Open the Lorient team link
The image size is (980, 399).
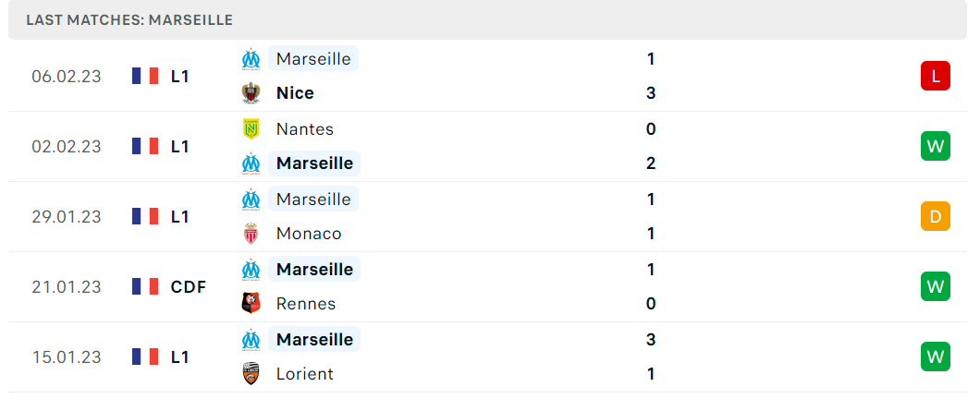[305, 373]
